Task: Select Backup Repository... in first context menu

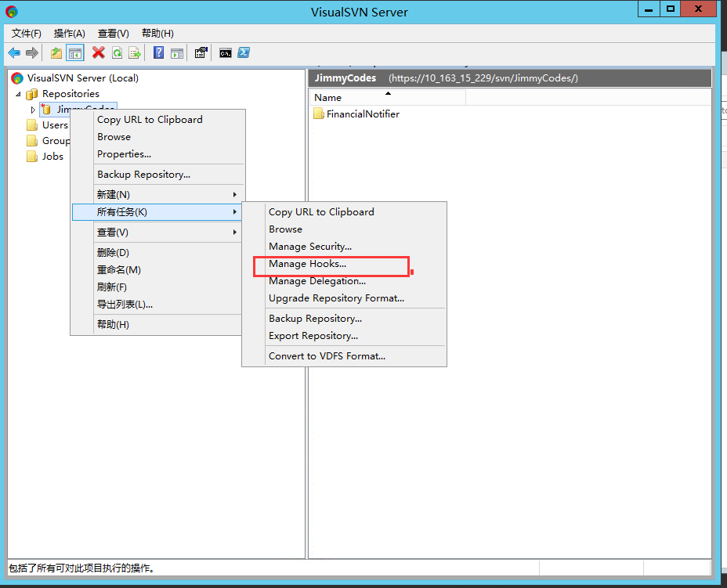Action: tap(158, 175)
